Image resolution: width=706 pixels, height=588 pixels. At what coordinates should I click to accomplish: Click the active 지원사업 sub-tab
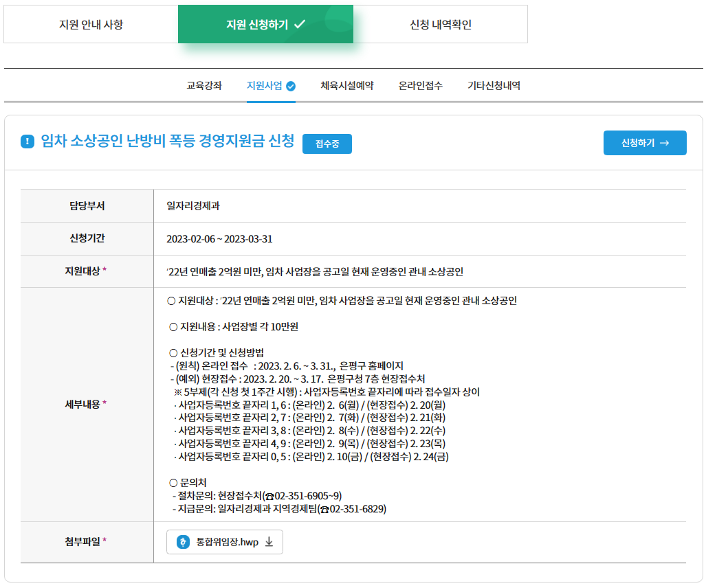pyautogui.click(x=265, y=85)
